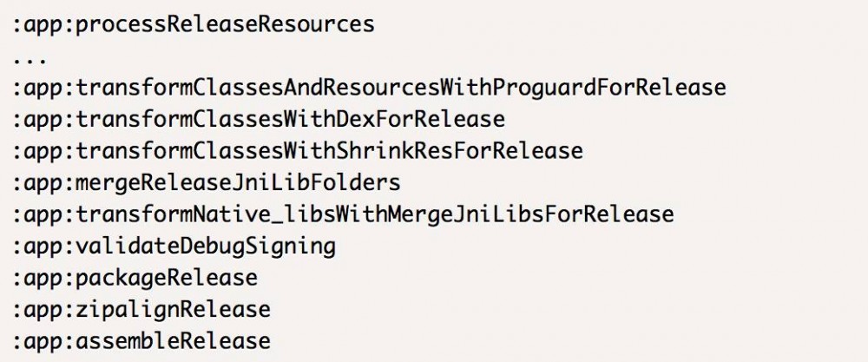Select the transformClassesWithShrinkResForRelease task text

(x=329, y=150)
